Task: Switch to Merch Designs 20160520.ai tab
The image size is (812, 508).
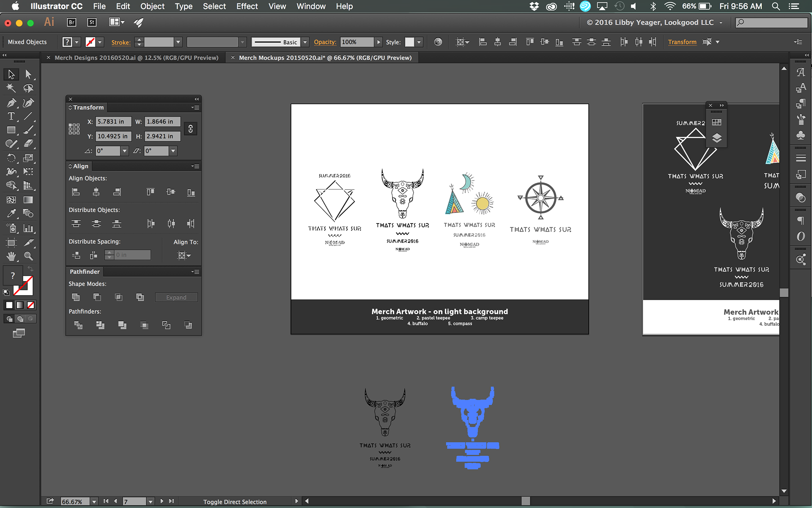Action: [136, 58]
